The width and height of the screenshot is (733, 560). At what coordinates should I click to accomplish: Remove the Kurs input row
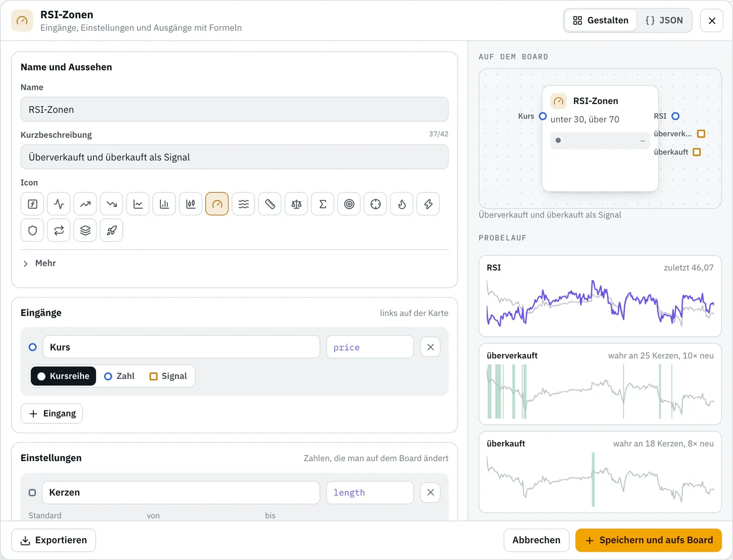(x=430, y=347)
